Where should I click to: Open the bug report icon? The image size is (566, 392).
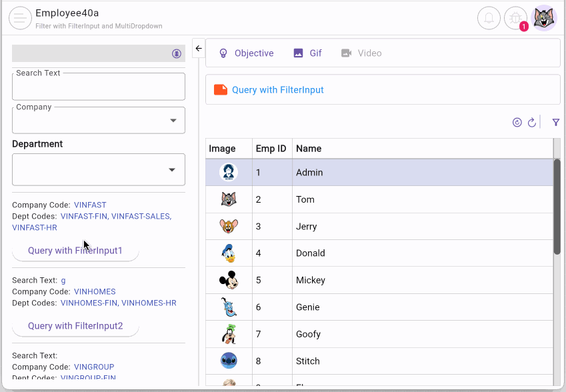click(515, 18)
